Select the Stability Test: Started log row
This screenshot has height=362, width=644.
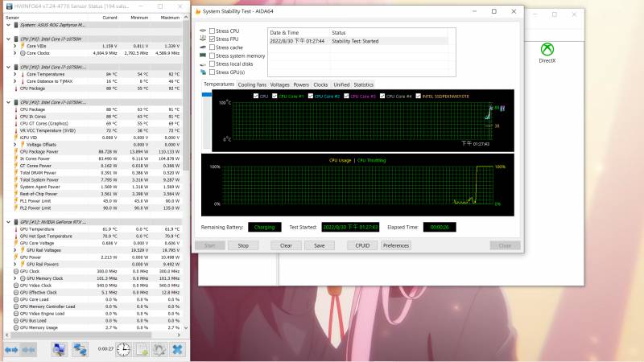click(358, 41)
